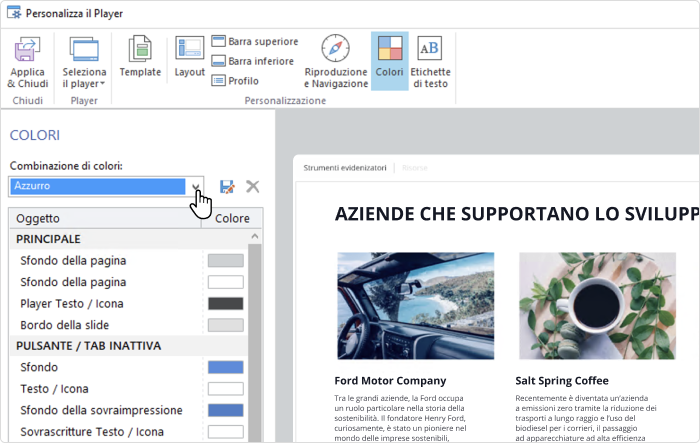Click gray swatch of first Sfondo della pagina
The width and height of the screenshot is (700, 443).
pos(225,260)
